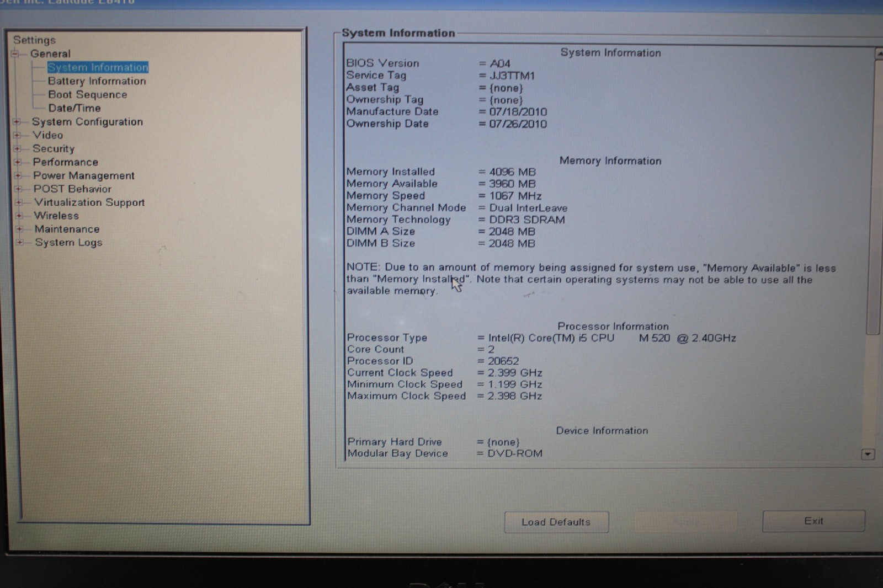The width and height of the screenshot is (883, 588).
Task: Select System Configuration label
Action: tap(87, 122)
